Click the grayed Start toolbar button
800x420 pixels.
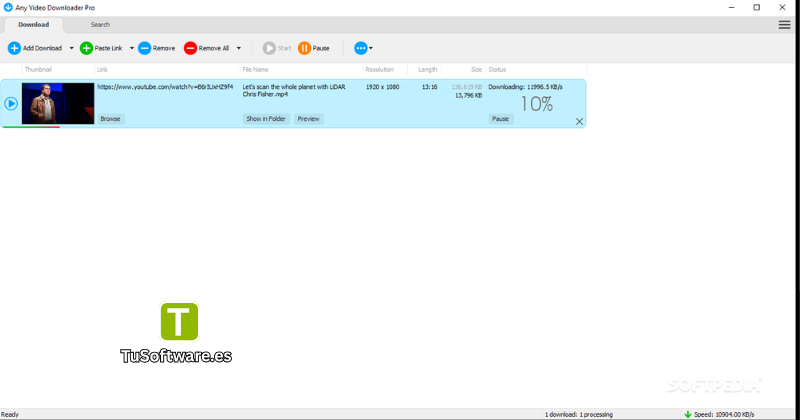point(277,48)
